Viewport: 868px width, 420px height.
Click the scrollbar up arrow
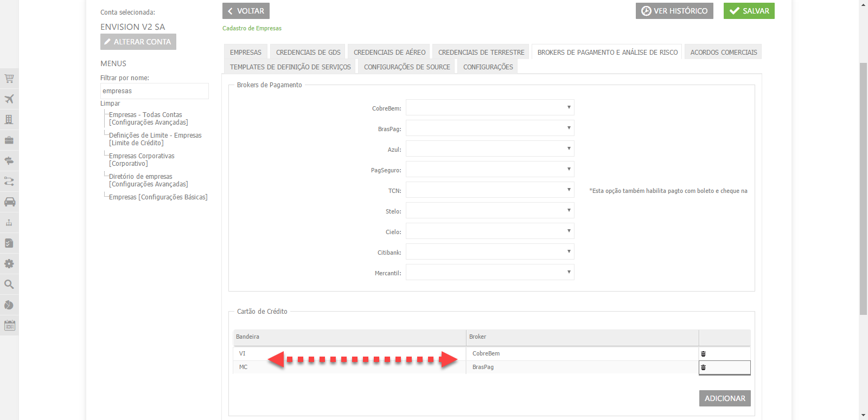(x=863, y=4)
